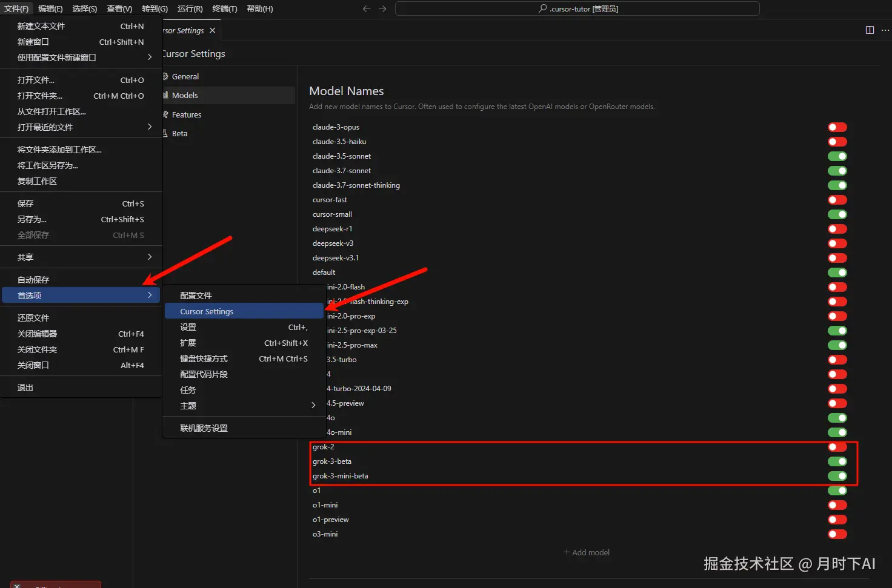The width and height of the screenshot is (892, 588).
Task: Turn off claude-3.7-sonnet-thinking model
Action: click(x=837, y=185)
